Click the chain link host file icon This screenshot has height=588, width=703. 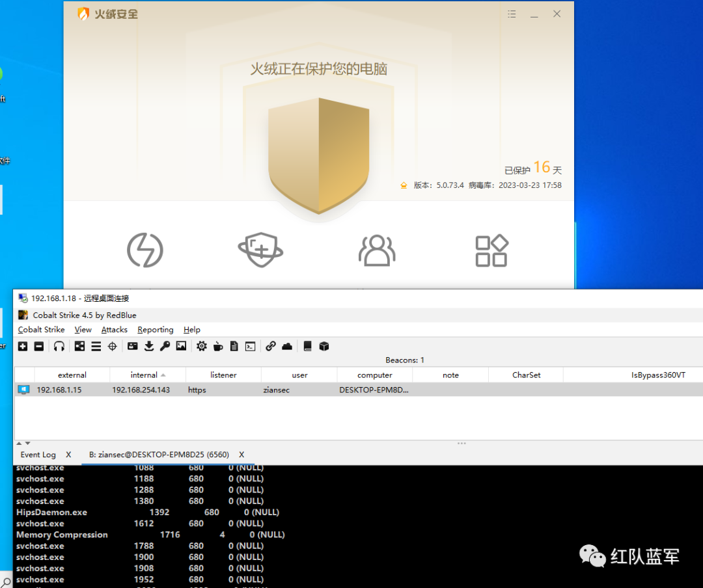[270, 346]
